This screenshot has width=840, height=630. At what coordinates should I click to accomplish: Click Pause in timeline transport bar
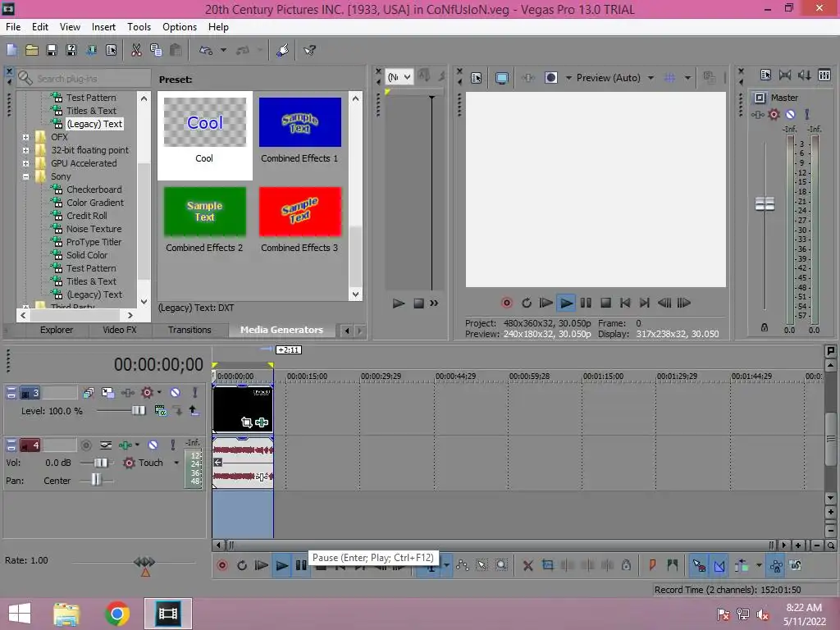[301, 566]
